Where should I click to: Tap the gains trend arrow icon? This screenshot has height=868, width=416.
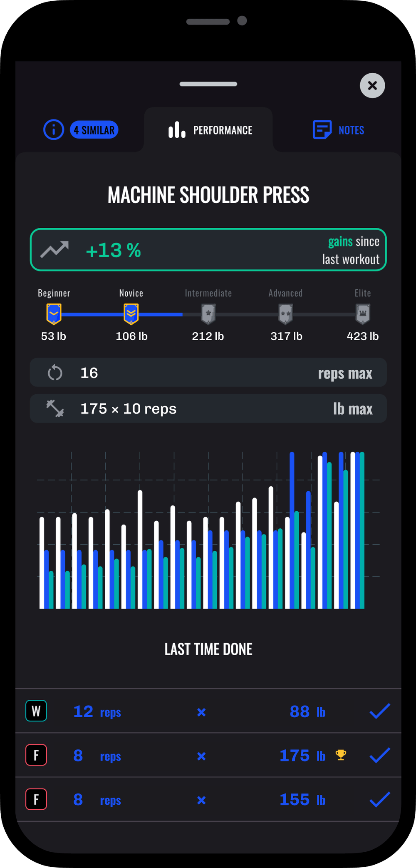54,250
